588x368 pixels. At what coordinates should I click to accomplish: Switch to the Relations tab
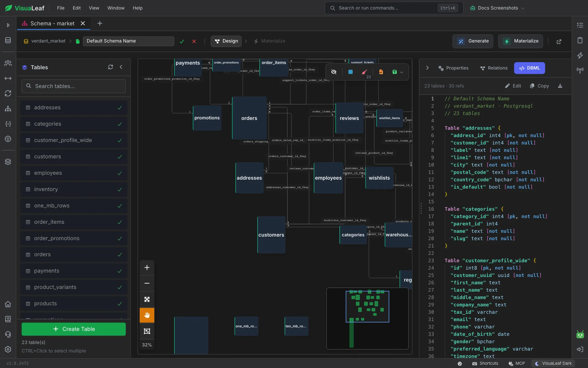click(x=494, y=68)
